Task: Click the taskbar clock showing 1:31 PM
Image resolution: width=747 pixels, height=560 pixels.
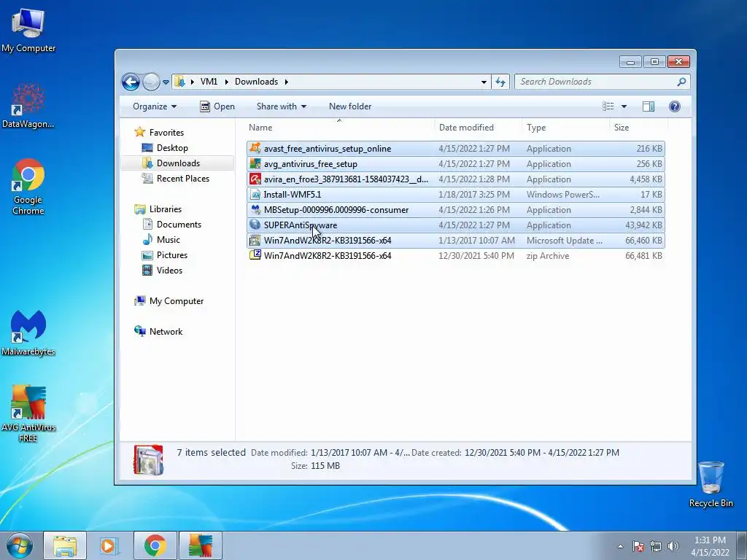Action: coord(710,545)
